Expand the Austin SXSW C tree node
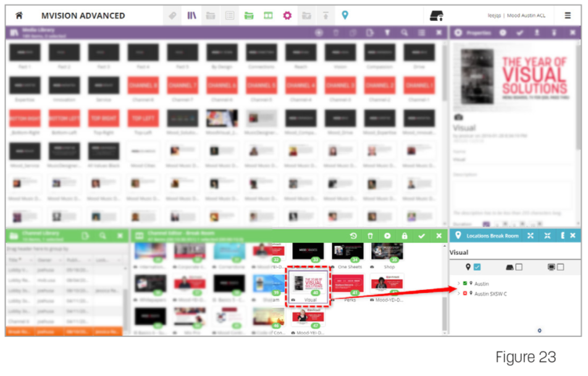588x376 pixels. pyautogui.click(x=459, y=294)
